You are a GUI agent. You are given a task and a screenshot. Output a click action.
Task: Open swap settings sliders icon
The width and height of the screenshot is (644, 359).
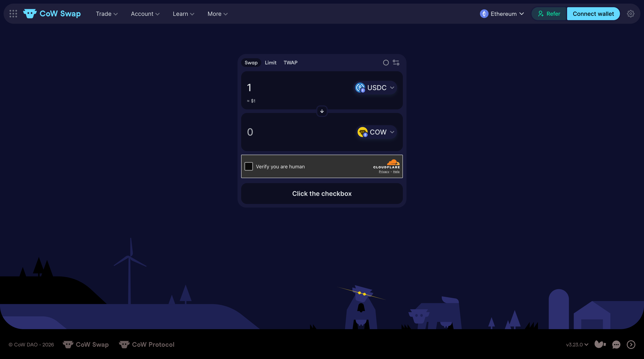pyautogui.click(x=396, y=63)
